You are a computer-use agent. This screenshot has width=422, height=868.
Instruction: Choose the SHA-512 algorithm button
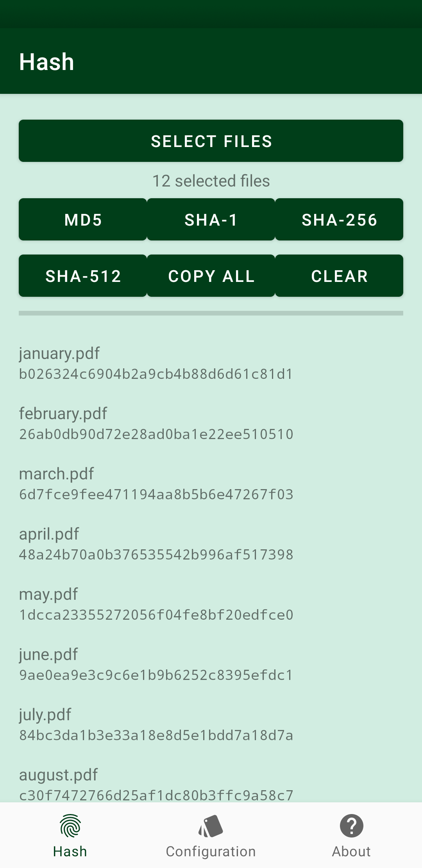[83, 276]
